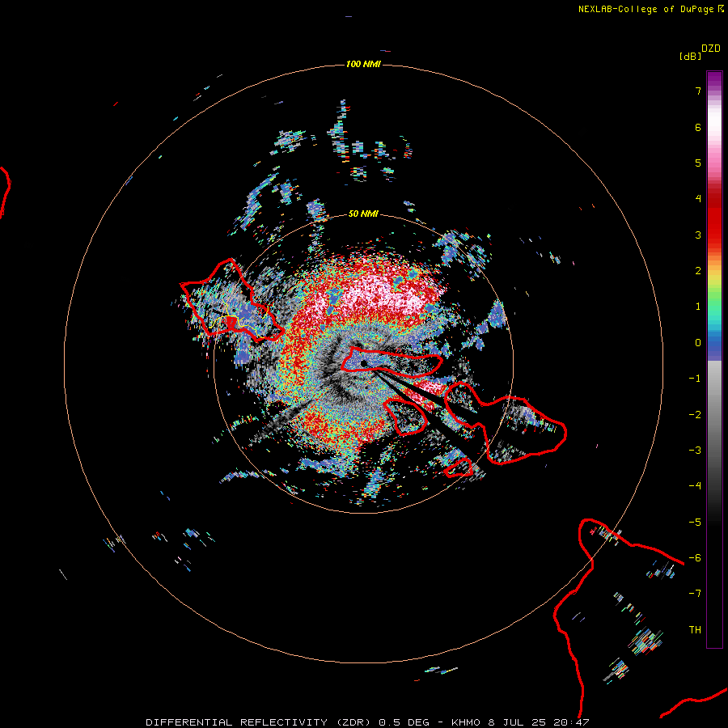
Task: Click the 2 value on the color scale
Action: [698, 271]
